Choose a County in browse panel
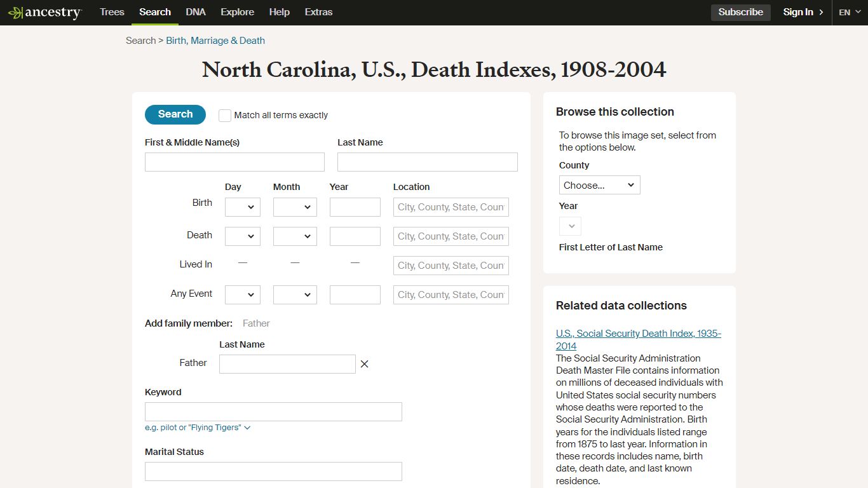The width and height of the screenshot is (868, 488). [x=600, y=185]
